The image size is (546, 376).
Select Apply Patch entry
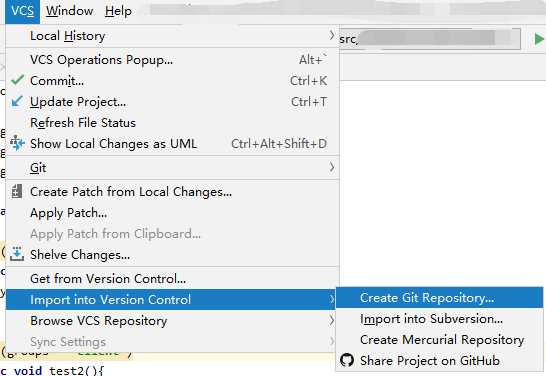point(172,213)
